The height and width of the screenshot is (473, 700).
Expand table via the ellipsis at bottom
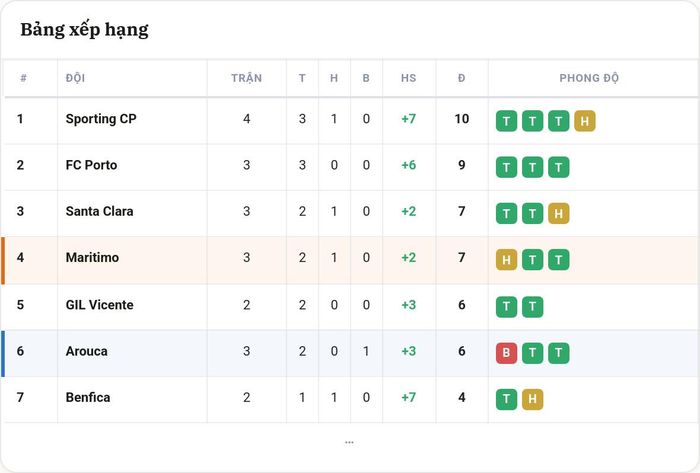[349, 443]
